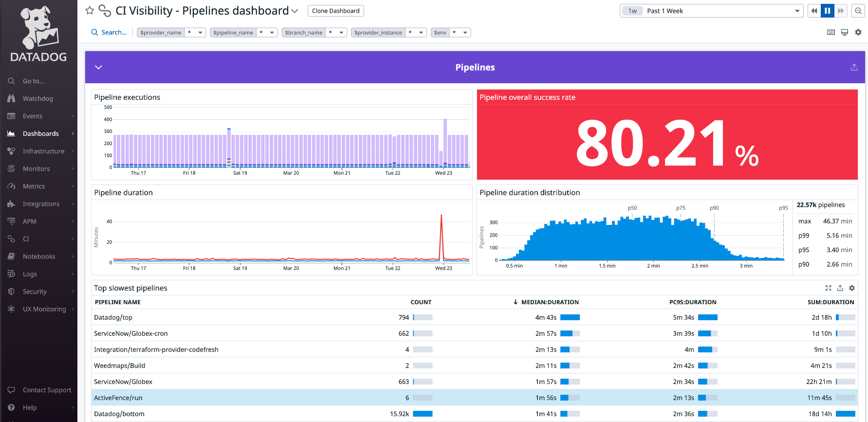The height and width of the screenshot is (422, 868).
Task: Expand Top slowest pipelines widget to fullscreen
Action: (x=829, y=288)
